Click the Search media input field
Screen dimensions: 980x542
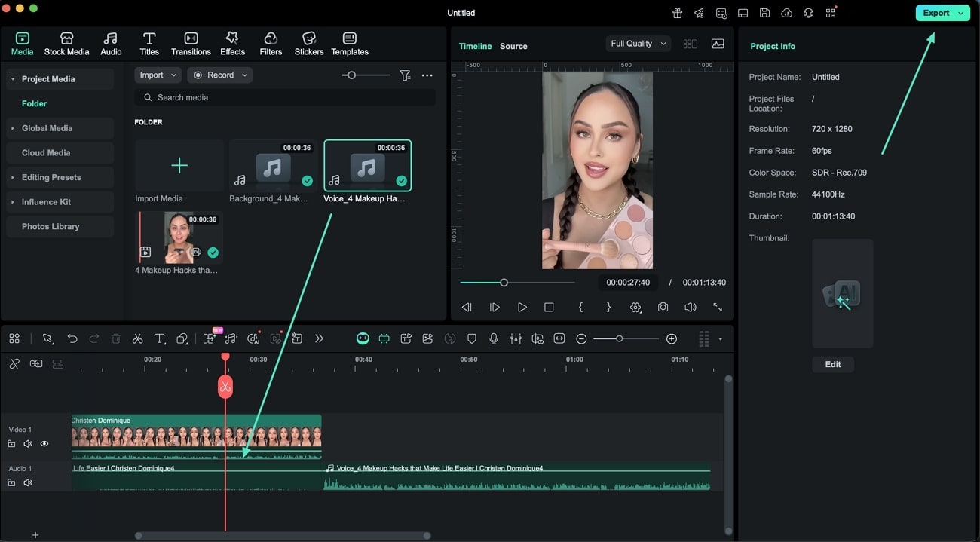[286, 97]
